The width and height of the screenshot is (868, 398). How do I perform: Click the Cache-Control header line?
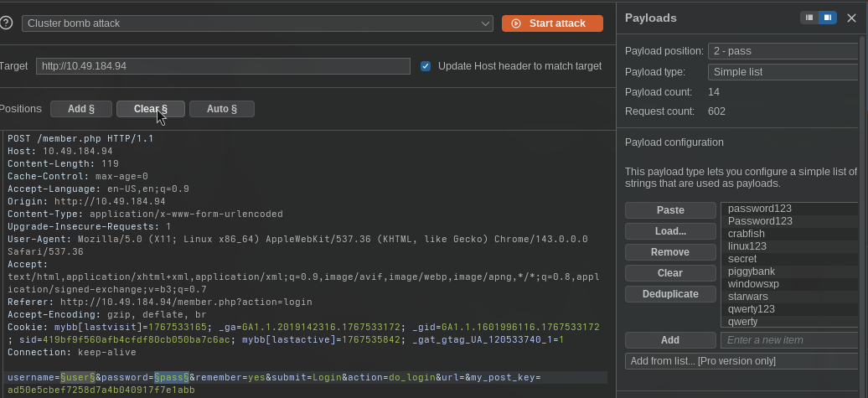click(x=77, y=177)
